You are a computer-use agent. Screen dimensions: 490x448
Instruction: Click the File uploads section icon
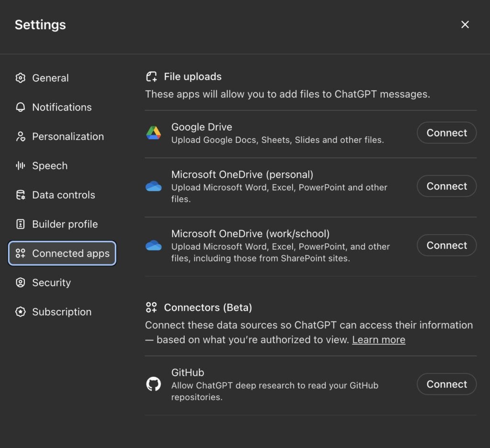click(152, 76)
